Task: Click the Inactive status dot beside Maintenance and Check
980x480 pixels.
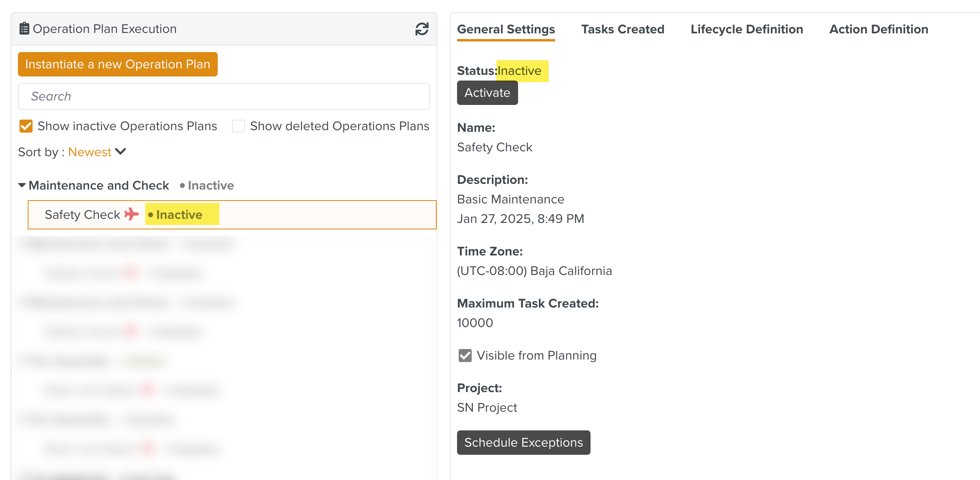Action: coord(182,185)
